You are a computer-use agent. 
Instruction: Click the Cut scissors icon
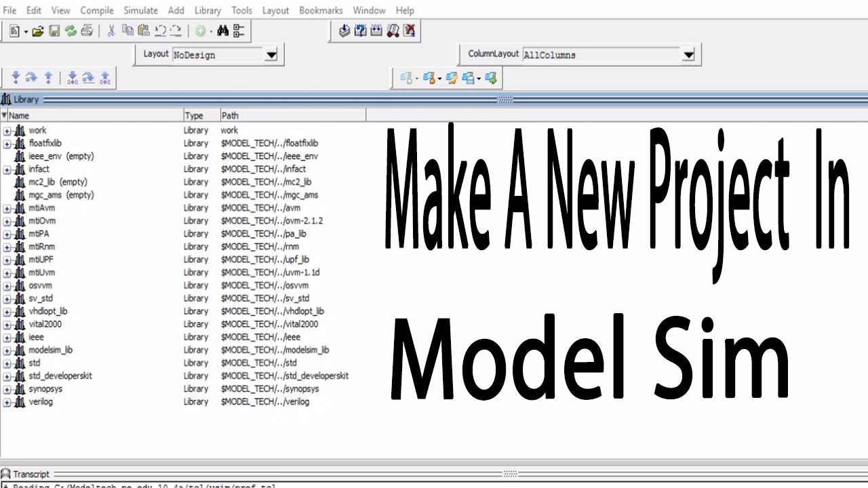(x=111, y=31)
